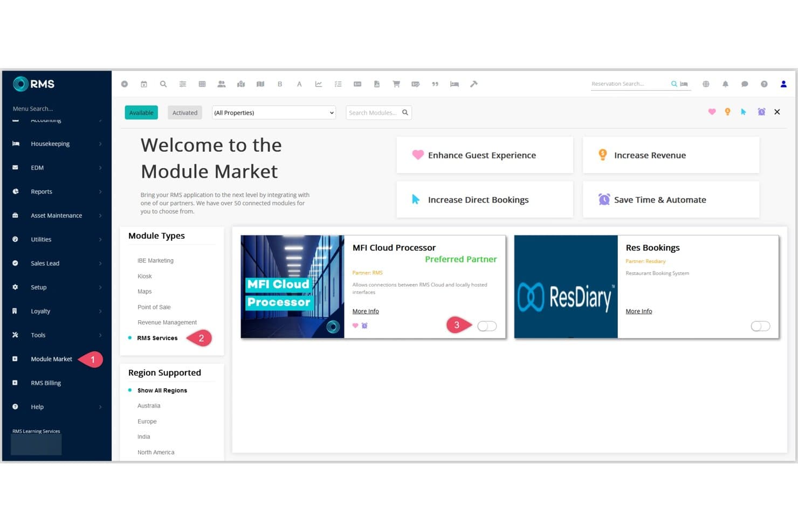Open the grid chart icon in the toolbar

tap(202, 84)
